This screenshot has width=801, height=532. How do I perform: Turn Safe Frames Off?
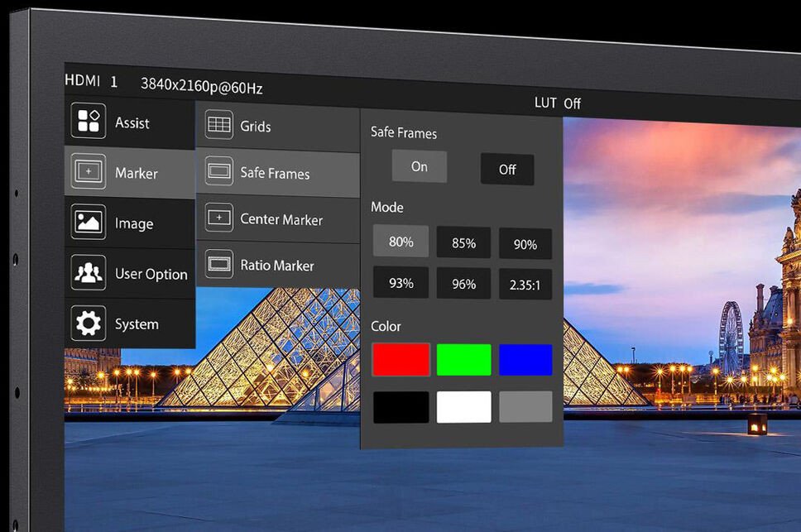[507, 170]
